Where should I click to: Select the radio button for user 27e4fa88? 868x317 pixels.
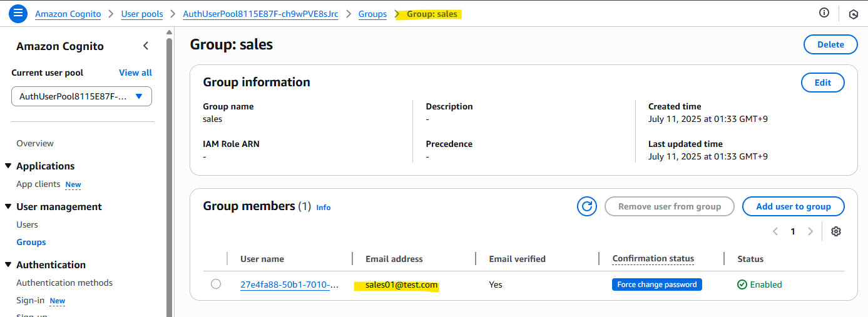216,284
